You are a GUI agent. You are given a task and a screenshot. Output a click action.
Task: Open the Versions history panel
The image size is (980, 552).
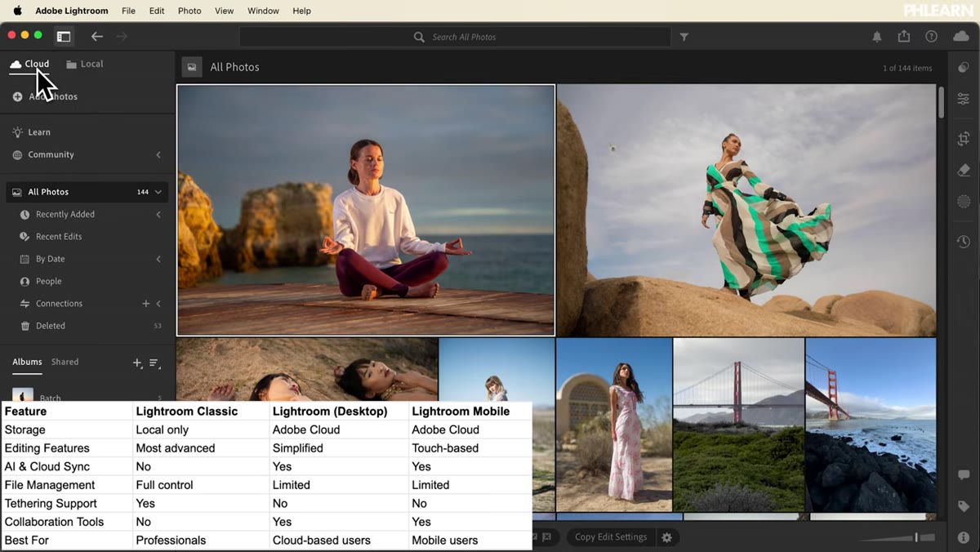point(964,243)
